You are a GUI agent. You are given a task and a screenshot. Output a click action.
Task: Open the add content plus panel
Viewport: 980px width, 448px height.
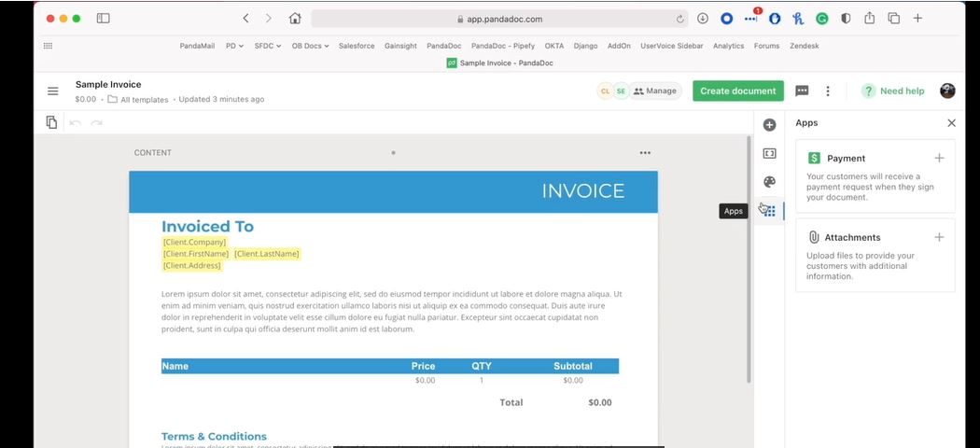tap(769, 125)
